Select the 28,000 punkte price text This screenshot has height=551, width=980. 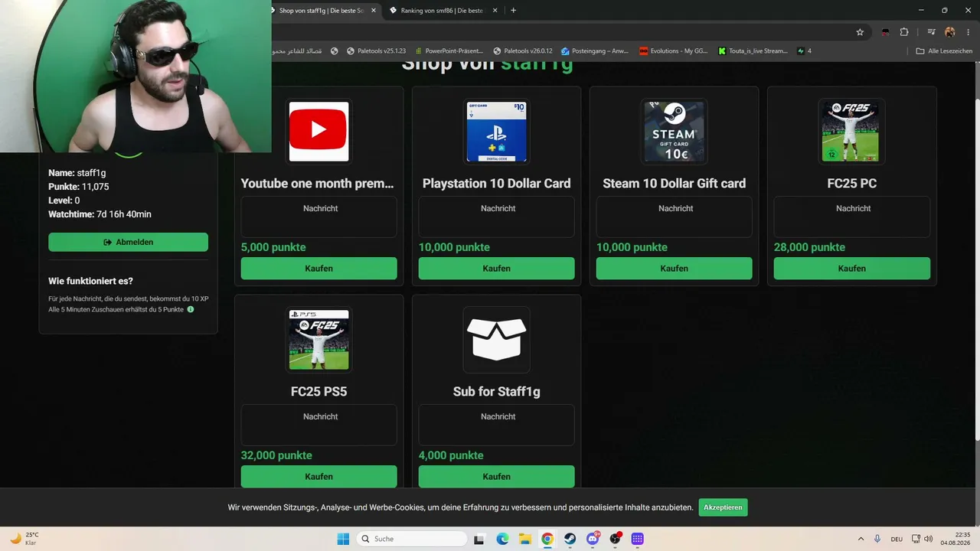tap(809, 247)
